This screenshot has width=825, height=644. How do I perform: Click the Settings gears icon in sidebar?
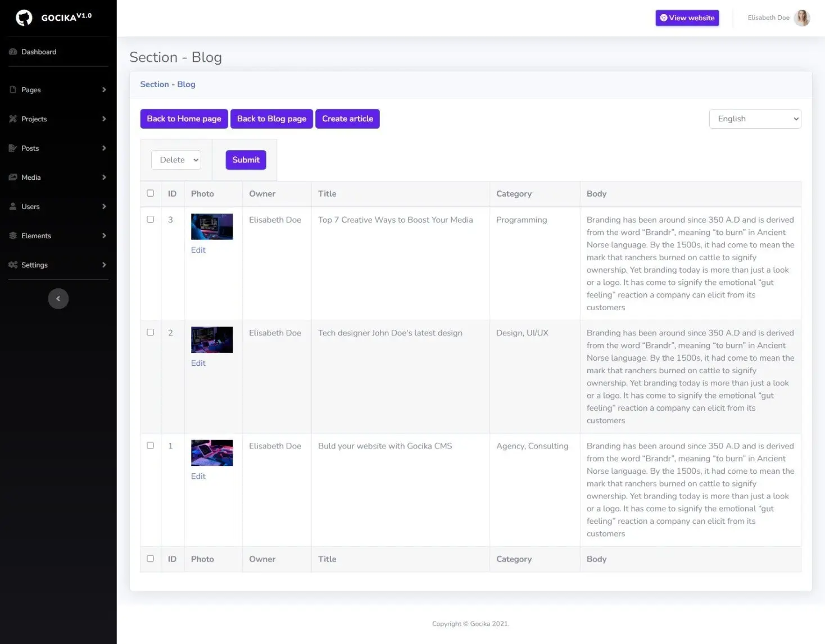(13, 265)
